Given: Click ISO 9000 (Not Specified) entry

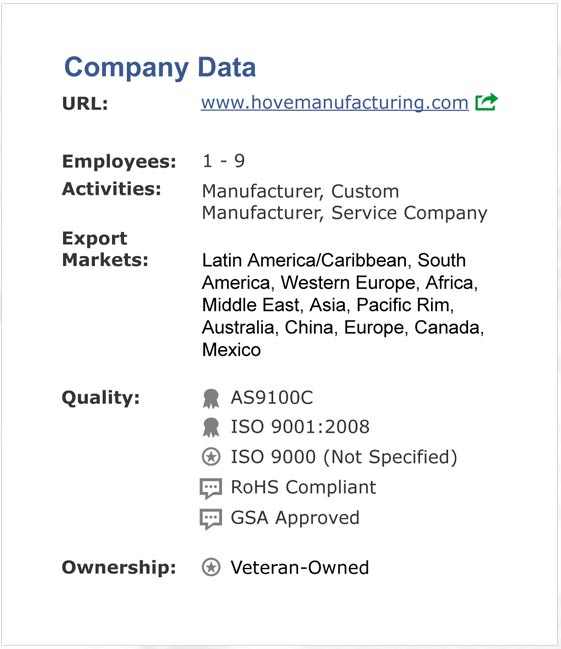Looking at the screenshot, I should click(x=344, y=457).
